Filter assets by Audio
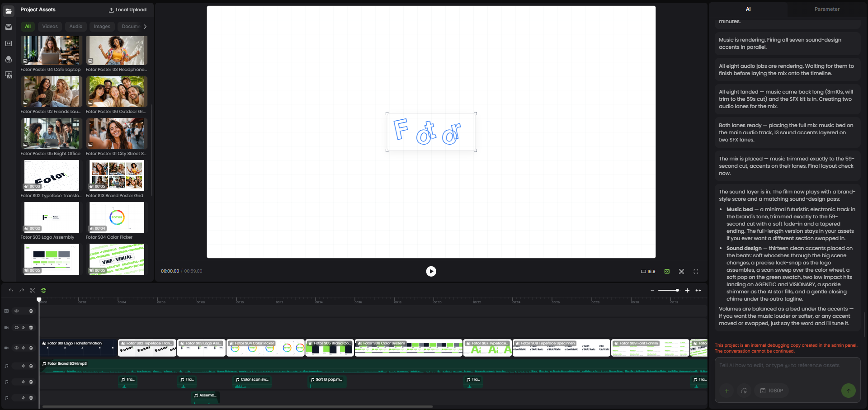868x410 pixels. click(x=76, y=26)
